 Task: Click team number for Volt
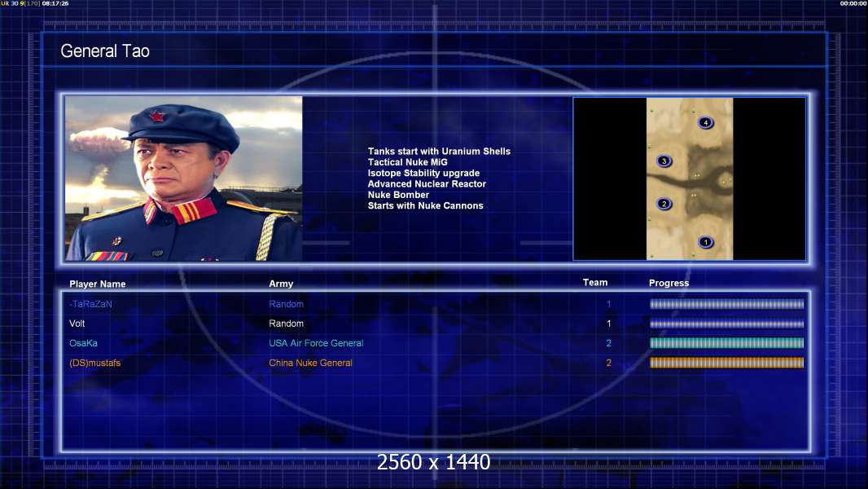coord(608,324)
